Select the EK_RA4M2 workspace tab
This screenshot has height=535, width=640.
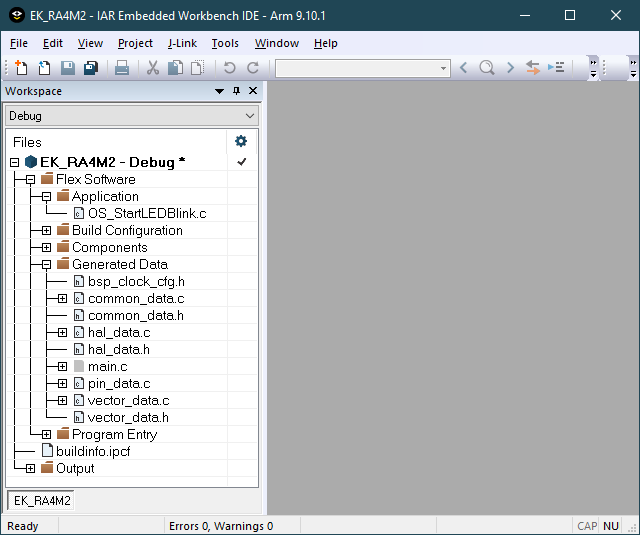(40, 500)
